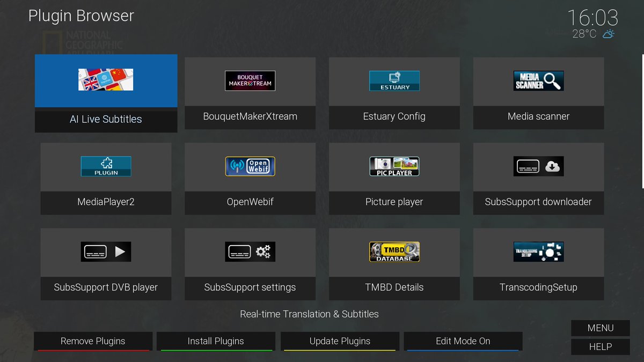Viewport: 644px width, 362px height.
Task: Click the 28°C temperature reading
Action: pyautogui.click(x=584, y=34)
